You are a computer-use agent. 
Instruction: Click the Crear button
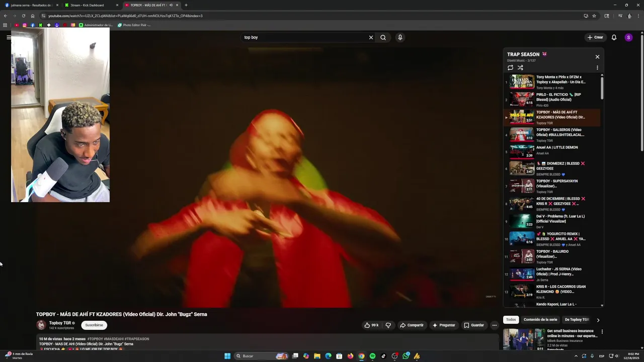pos(595,37)
